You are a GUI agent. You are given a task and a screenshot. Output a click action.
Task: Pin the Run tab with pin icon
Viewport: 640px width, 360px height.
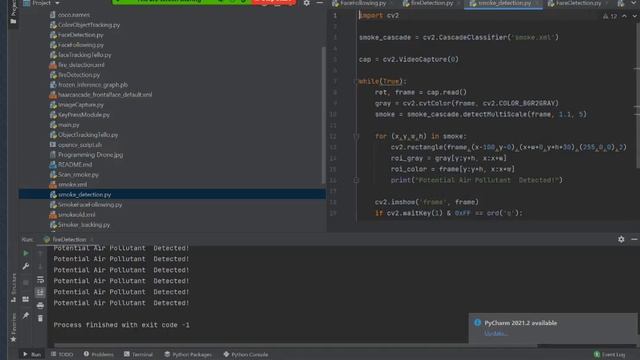coord(26,316)
